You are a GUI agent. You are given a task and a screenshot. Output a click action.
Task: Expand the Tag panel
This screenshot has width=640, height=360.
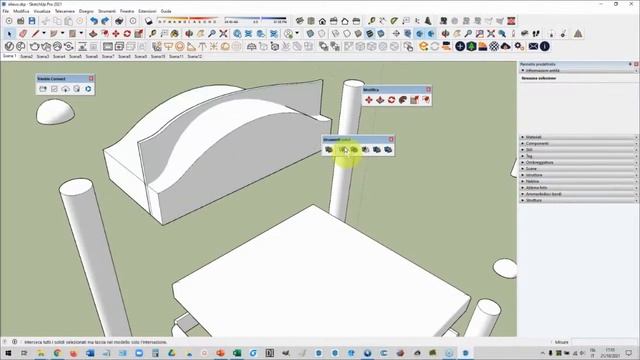(x=579, y=156)
